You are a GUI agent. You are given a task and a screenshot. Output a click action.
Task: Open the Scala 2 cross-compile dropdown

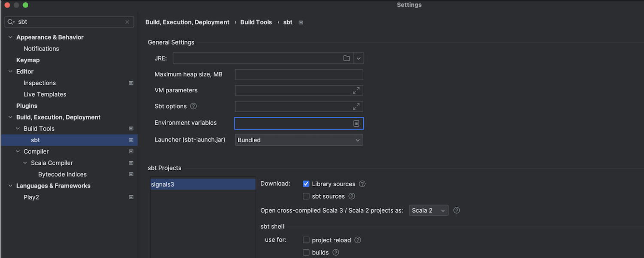click(x=428, y=210)
